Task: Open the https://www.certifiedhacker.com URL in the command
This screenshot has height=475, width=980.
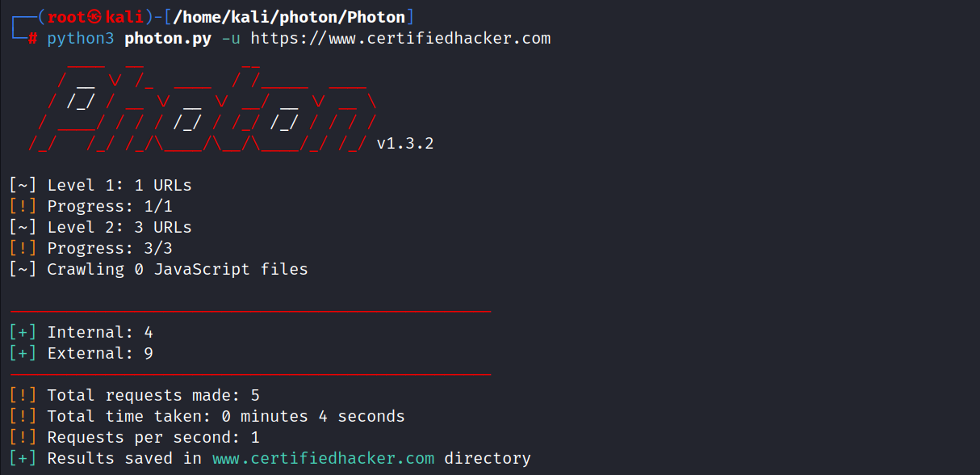Action: click(400, 39)
